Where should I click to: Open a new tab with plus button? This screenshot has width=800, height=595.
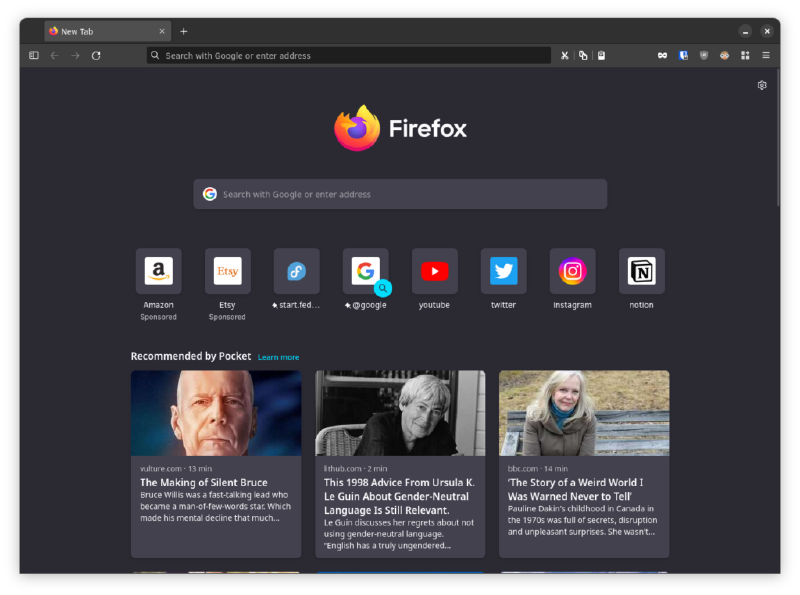click(184, 32)
